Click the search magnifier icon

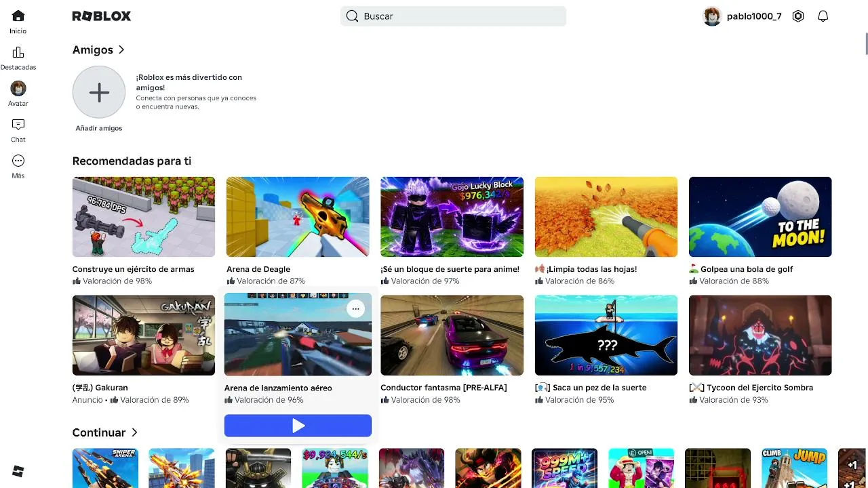point(352,16)
